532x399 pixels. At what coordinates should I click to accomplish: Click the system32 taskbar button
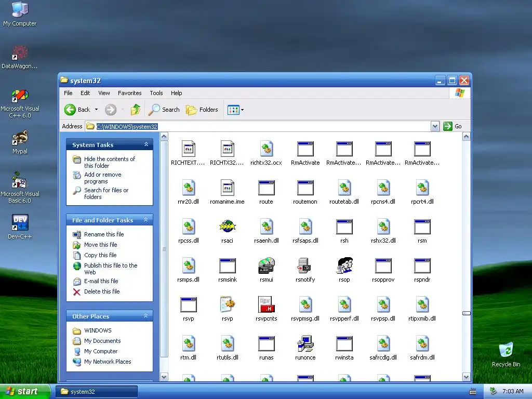point(97,392)
